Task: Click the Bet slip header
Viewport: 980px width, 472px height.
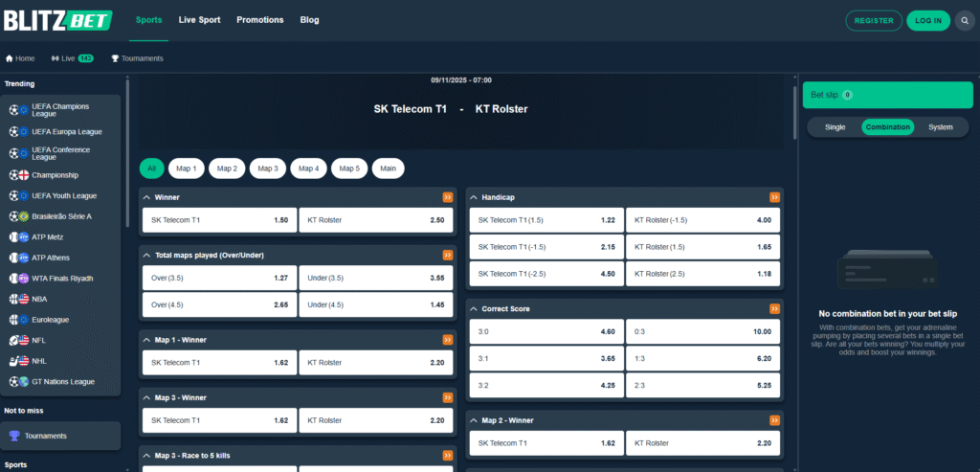Action: click(x=888, y=95)
